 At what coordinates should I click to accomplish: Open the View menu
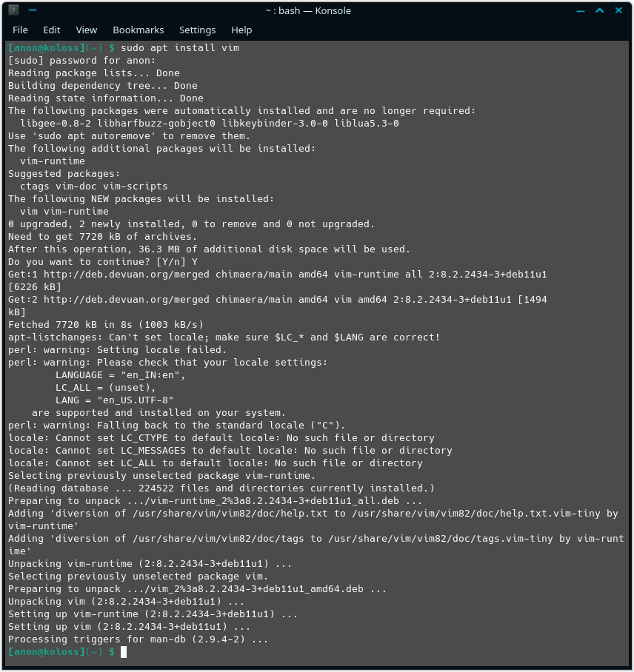pyautogui.click(x=86, y=30)
